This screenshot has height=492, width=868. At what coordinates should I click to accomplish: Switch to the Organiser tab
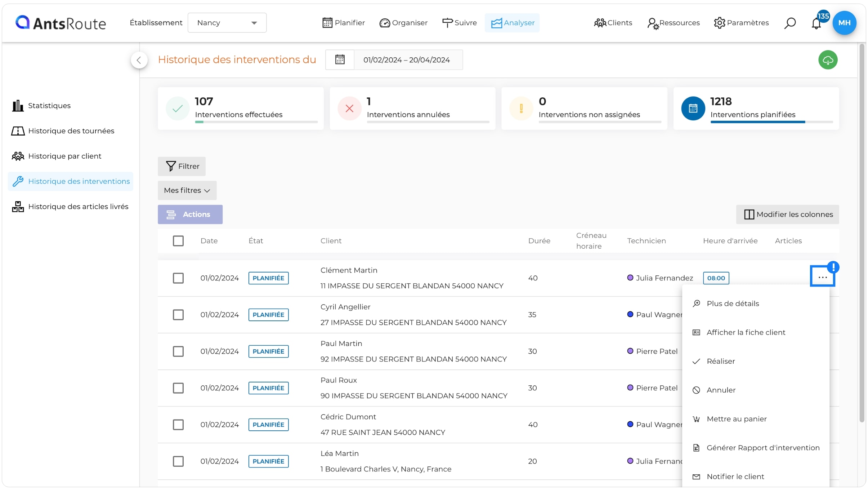point(403,23)
